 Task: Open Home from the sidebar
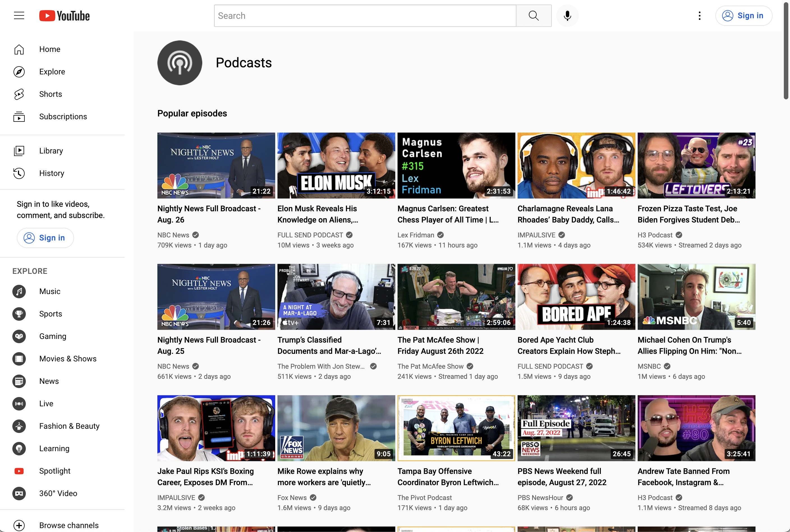click(x=62, y=49)
